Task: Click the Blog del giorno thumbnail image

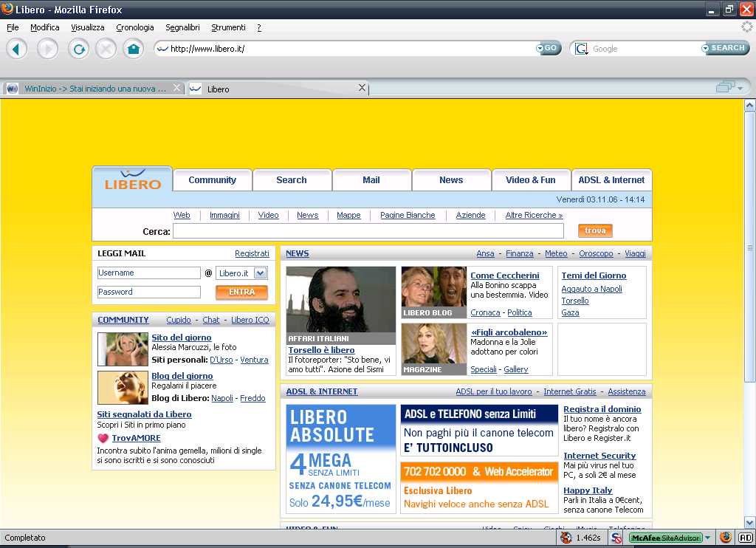Action: (123, 387)
